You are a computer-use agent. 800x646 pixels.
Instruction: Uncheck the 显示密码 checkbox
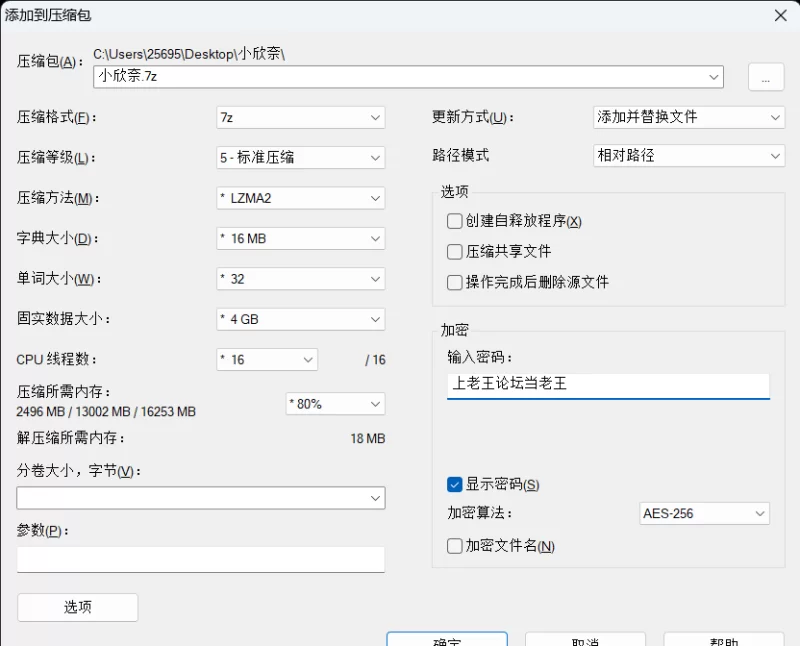455,485
